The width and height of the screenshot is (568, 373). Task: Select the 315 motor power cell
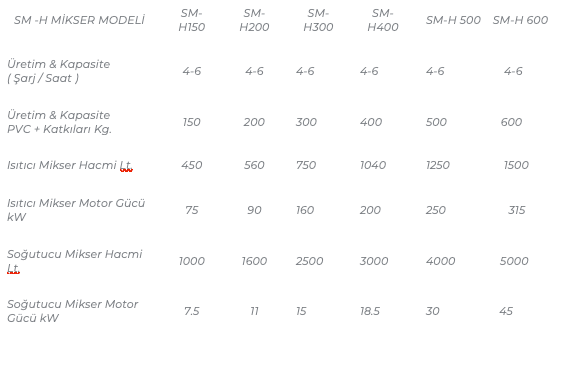pos(516,210)
